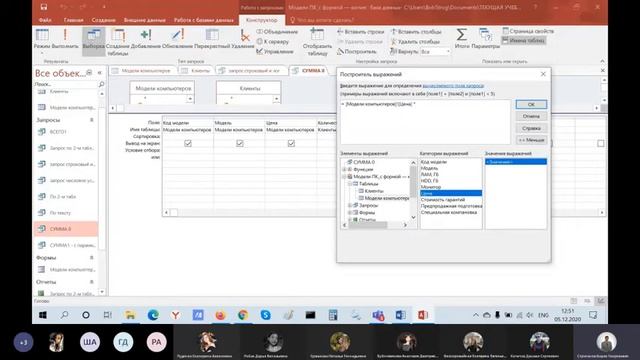Switch to Работа с базами данных tab
This screenshot has height=360, width=640.
(204, 20)
